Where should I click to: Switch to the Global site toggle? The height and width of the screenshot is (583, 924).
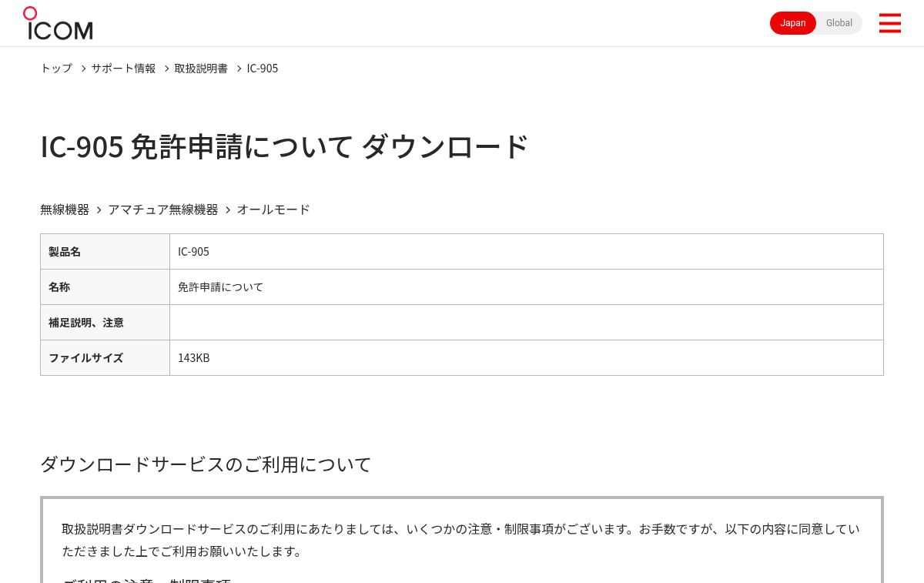(839, 23)
